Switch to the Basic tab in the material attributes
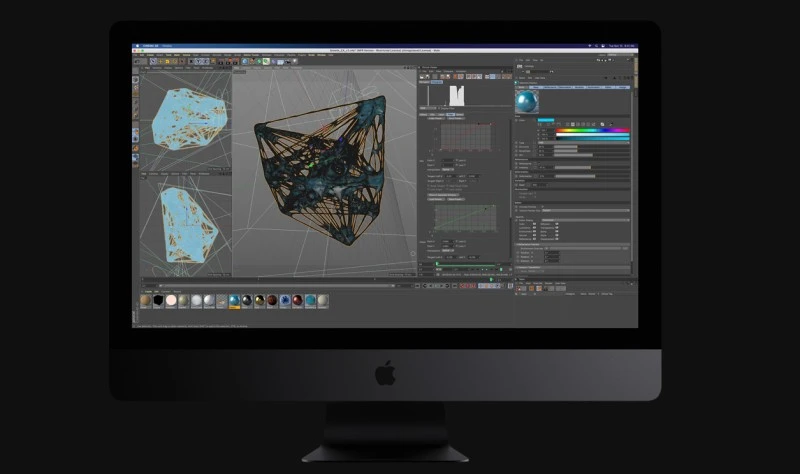800x474 pixels. point(521,87)
